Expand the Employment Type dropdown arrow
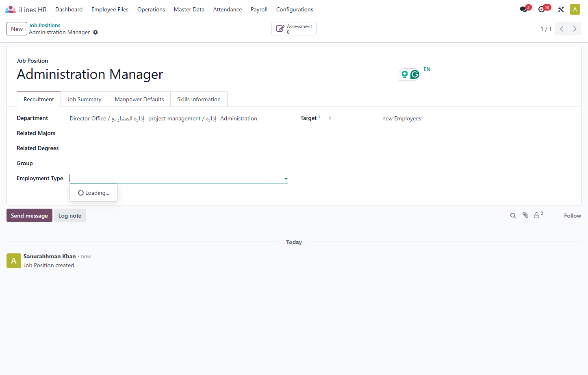The image size is (588, 375). click(286, 179)
